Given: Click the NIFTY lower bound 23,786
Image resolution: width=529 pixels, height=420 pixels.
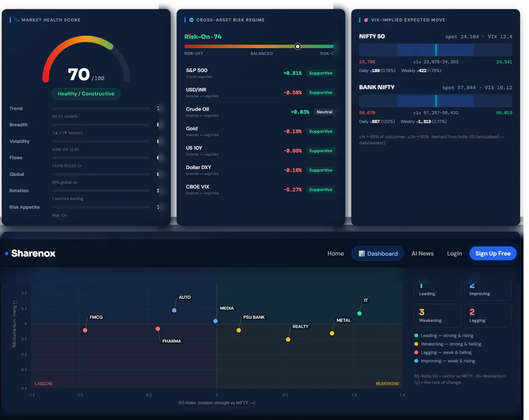Looking at the screenshot, I should click(x=367, y=62).
